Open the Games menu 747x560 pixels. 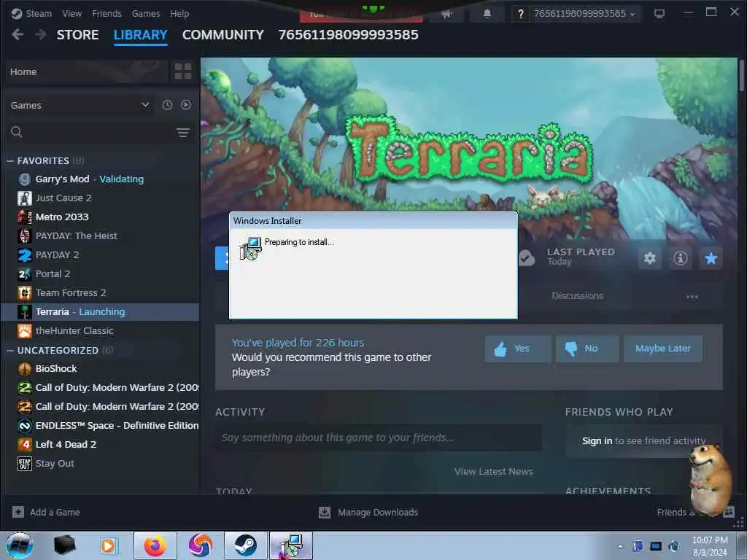pos(146,13)
